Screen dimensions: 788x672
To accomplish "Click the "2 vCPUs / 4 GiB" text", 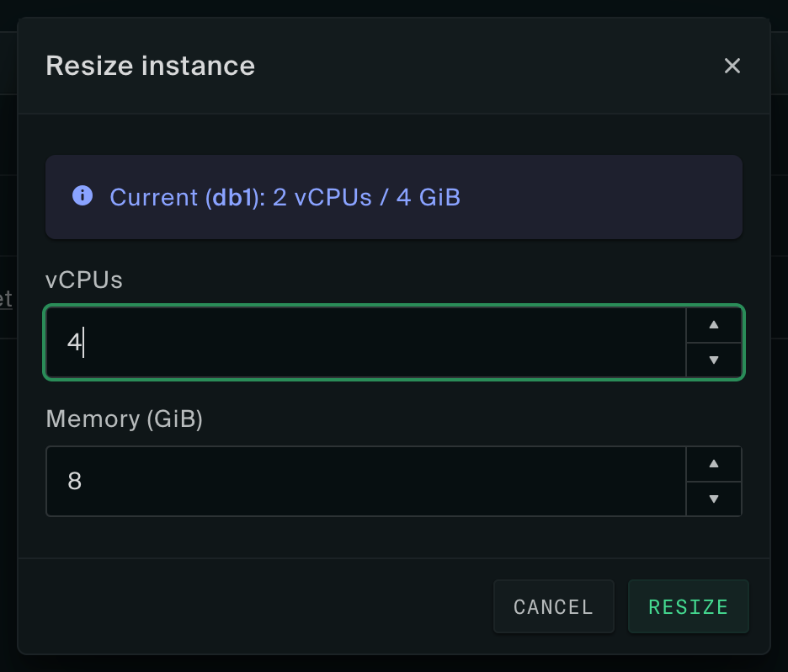I will pyautogui.click(x=366, y=198).
